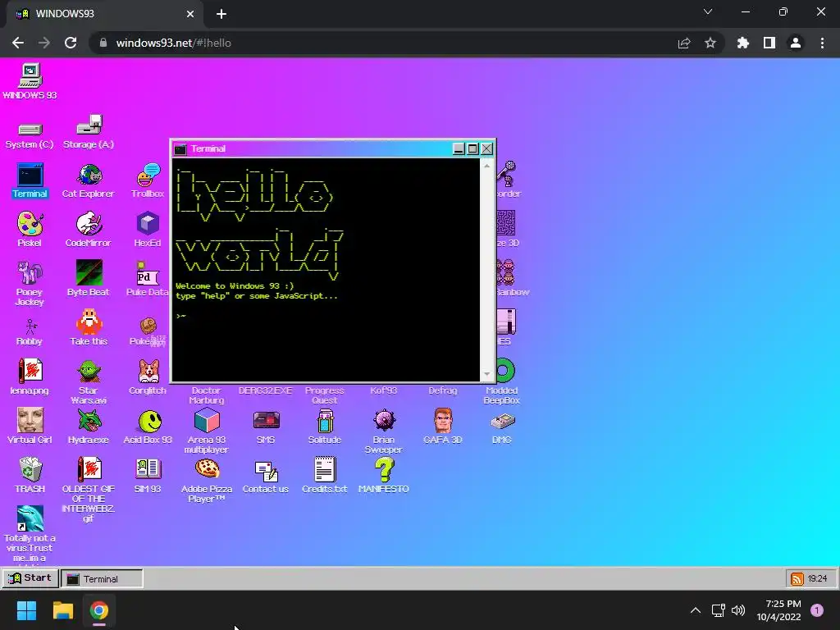
Task: Open the Brian Sweeper icon
Action: tap(384, 421)
